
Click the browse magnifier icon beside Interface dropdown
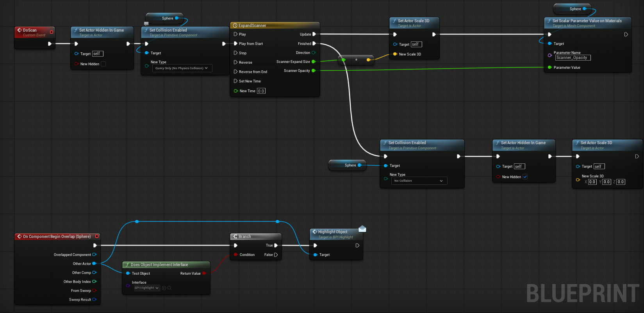pos(169,288)
